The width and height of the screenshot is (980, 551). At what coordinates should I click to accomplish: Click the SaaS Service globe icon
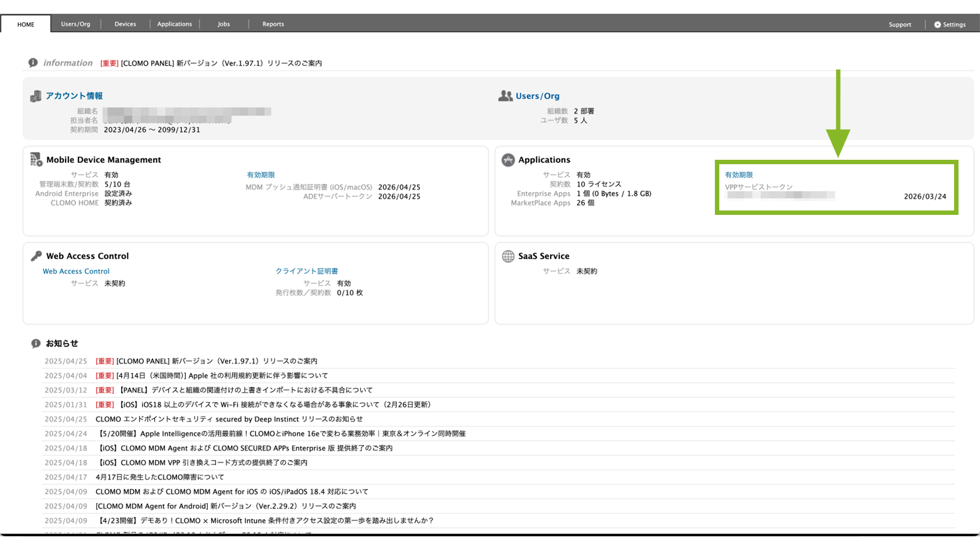(508, 256)
